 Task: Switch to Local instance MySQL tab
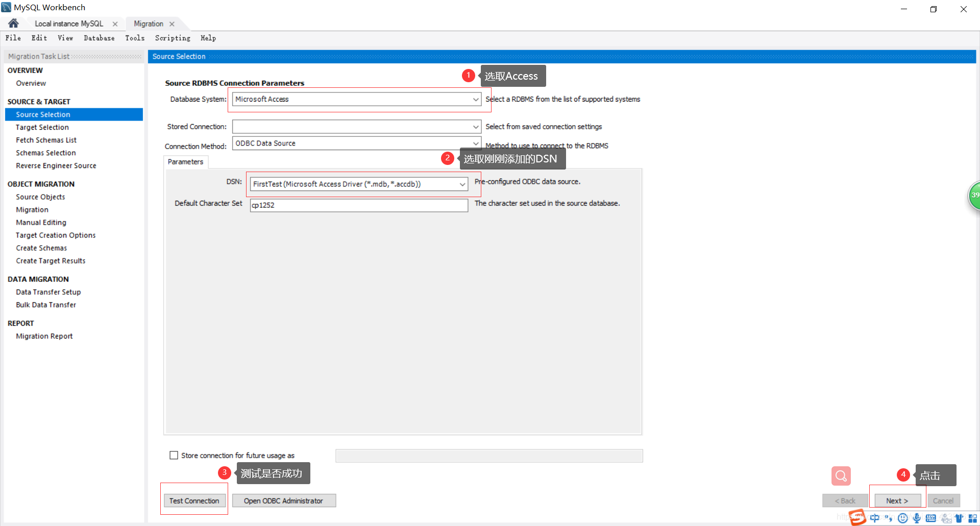click(x=69, y=24)
